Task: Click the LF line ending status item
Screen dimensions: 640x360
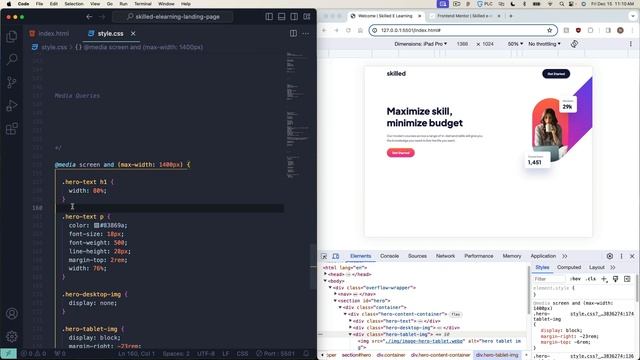Action: (226, 353)
